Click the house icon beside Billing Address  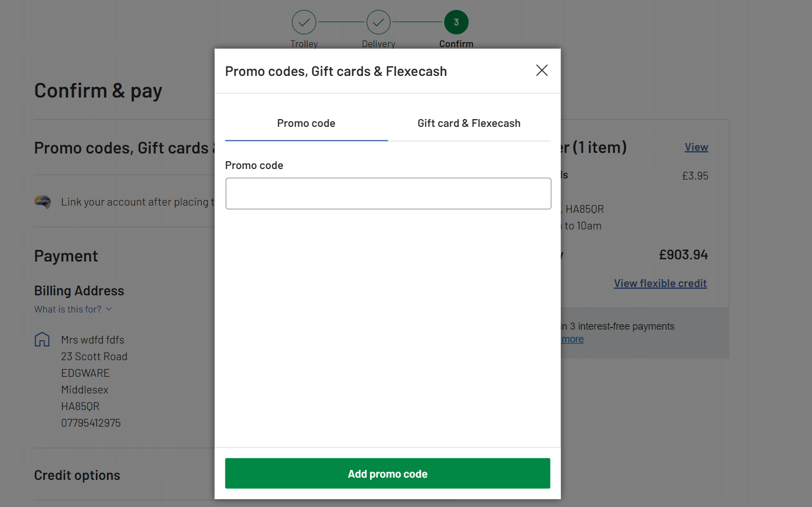(x=42, y=339)
